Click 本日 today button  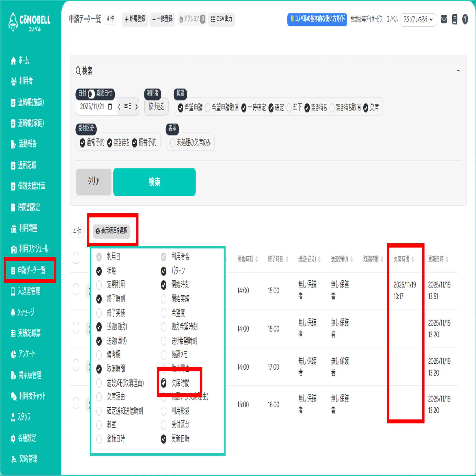point(128,107)
